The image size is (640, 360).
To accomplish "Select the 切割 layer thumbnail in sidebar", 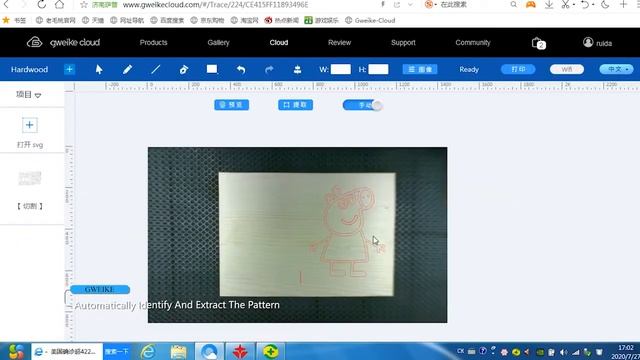I will (x=30, y=178).
